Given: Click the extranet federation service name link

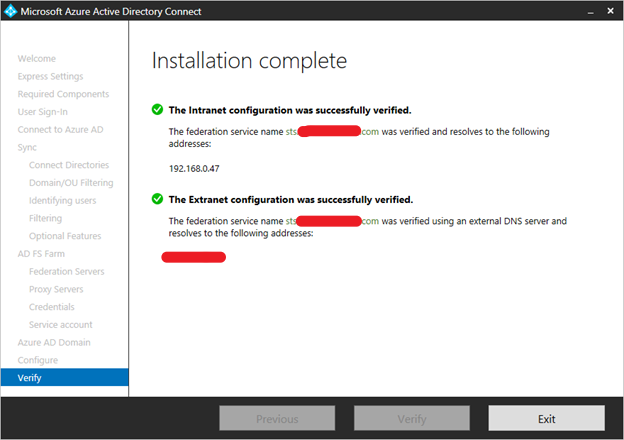Looking at the screenshot, I should [x=332, y=221].
